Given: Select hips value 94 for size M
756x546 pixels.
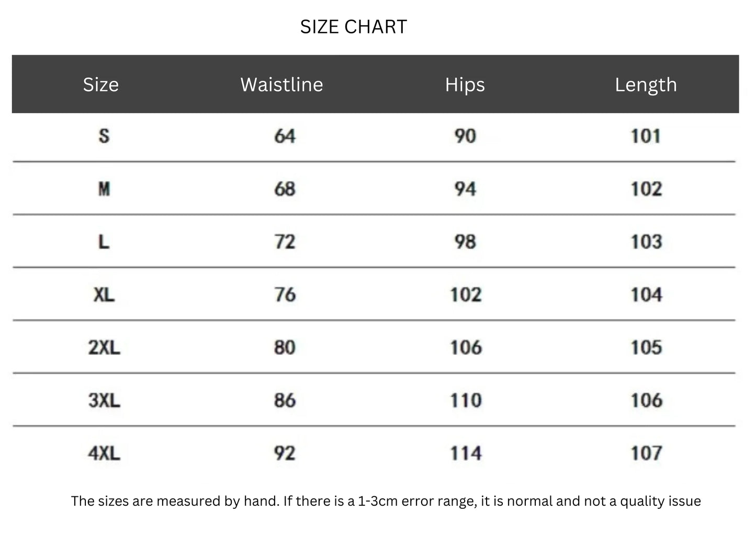Looking at the screenshot, I should click(x=465, y=189).
